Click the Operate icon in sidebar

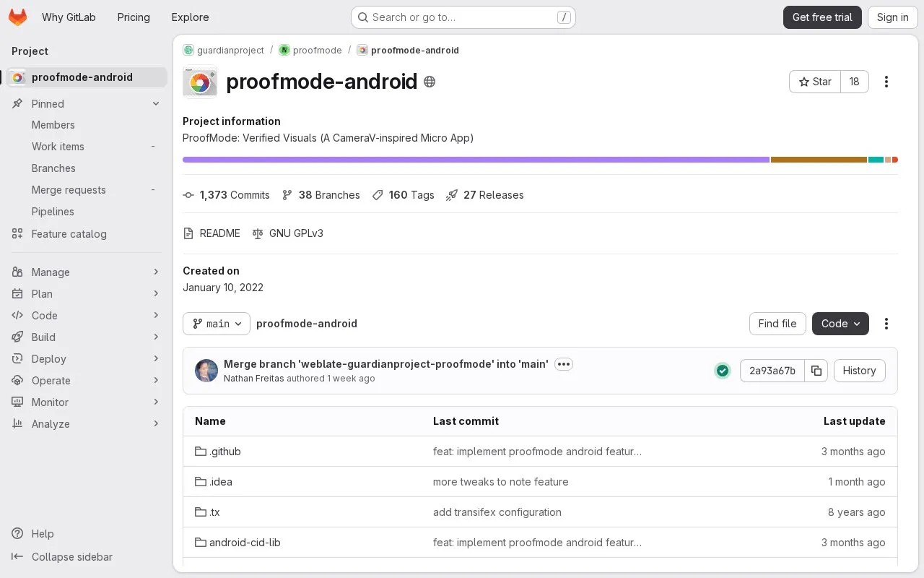click(x=17, y=381)
